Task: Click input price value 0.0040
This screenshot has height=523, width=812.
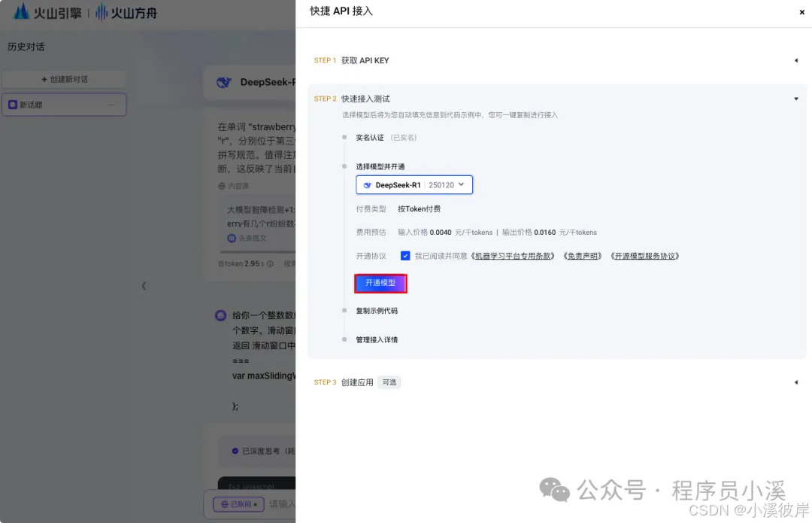Action: click(441, 233)
